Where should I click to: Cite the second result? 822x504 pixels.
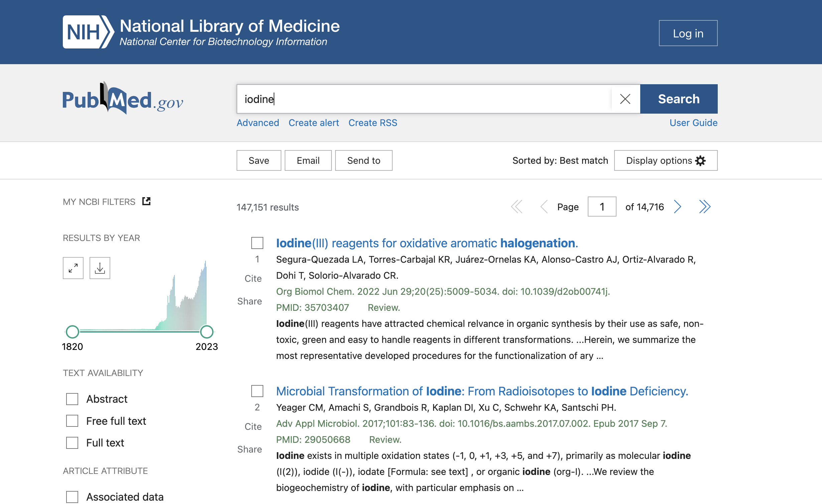point(253,426)
